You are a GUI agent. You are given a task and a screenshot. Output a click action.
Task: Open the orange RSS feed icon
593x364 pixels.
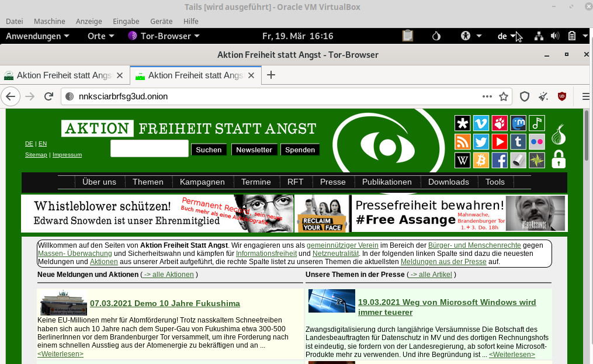pos(462,142)
